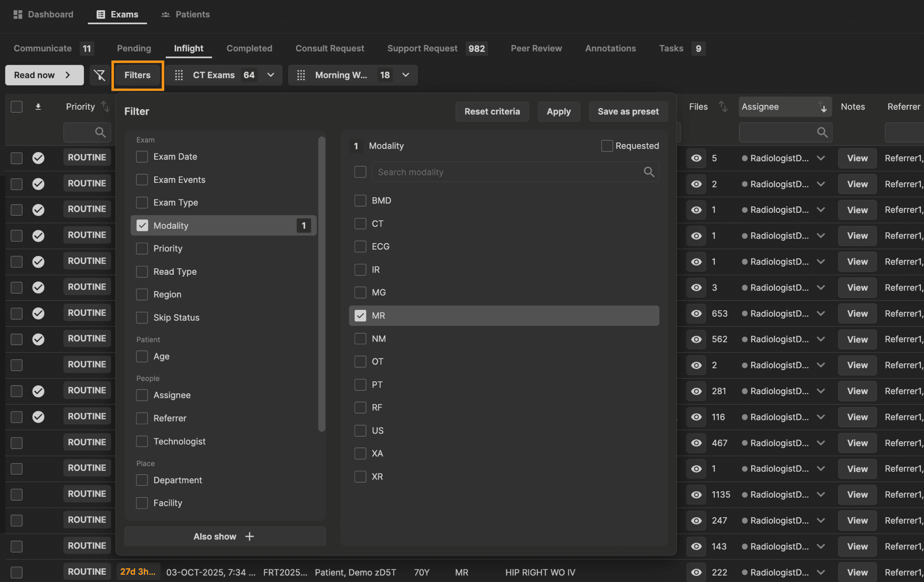This screenshot has width=924, height=582.
Task: Click Priority column sort arrows
Action: pyautogui.click(x=105, y=107)
